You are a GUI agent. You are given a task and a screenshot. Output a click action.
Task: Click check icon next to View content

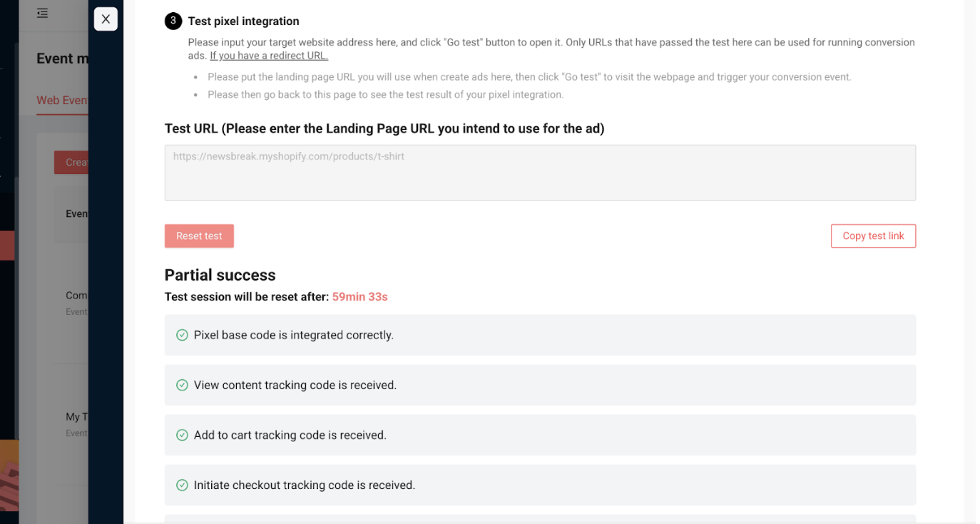[182, 385]
